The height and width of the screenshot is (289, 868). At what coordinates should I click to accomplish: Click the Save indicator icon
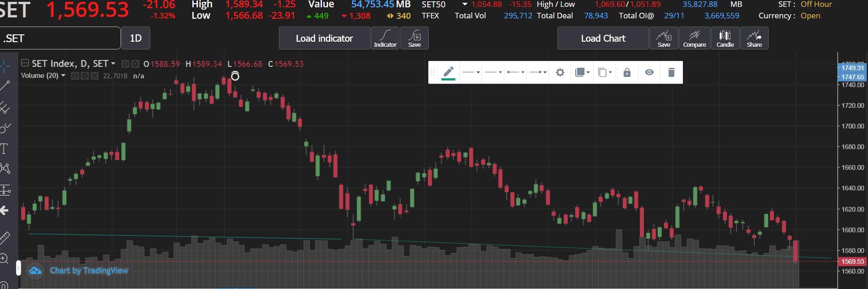pyautogui.click(x=415, y=38)
